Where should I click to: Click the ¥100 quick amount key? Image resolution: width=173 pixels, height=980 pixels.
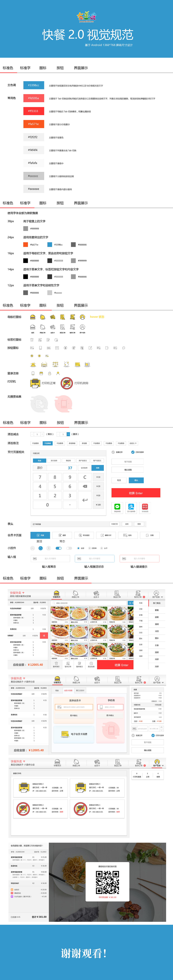point(99,505)
